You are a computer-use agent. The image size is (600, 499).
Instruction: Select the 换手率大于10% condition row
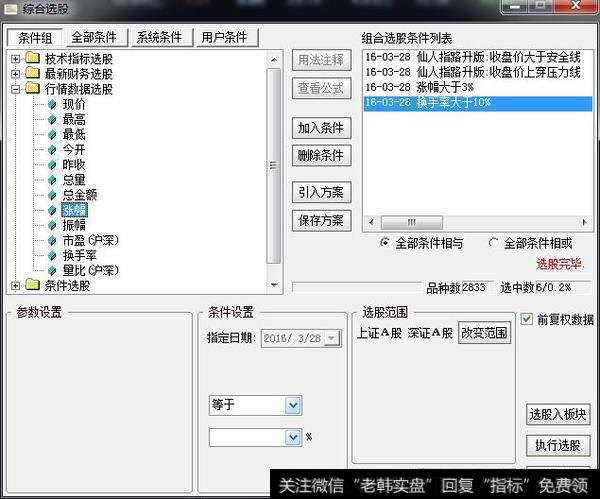pyautogui.click(x=478, y=103)
